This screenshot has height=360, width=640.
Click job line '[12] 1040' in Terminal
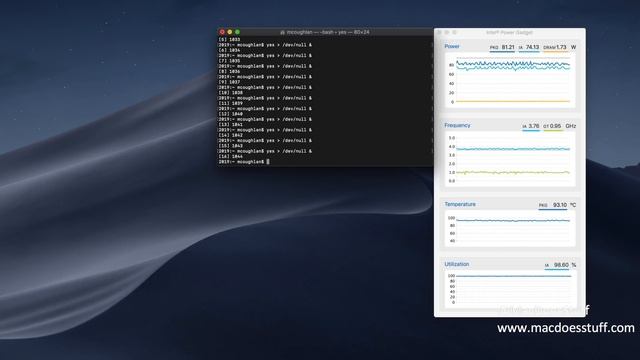(x=231, y=114)
